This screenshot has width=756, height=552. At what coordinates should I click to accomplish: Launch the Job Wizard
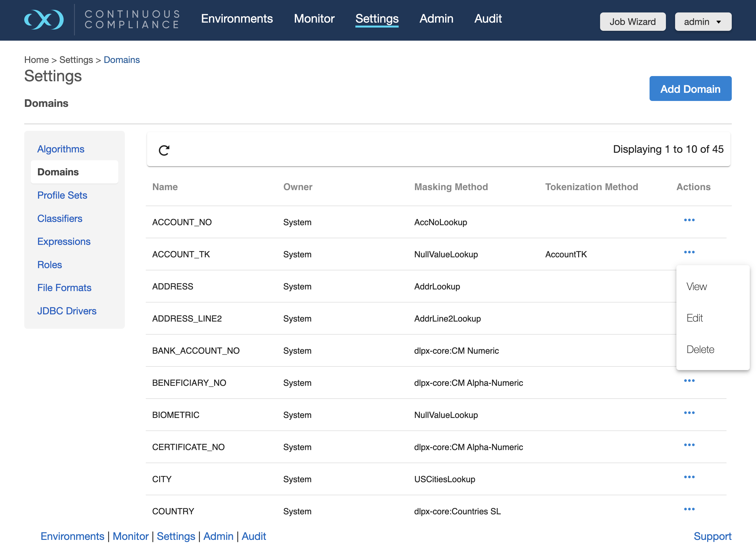(632, 22)
